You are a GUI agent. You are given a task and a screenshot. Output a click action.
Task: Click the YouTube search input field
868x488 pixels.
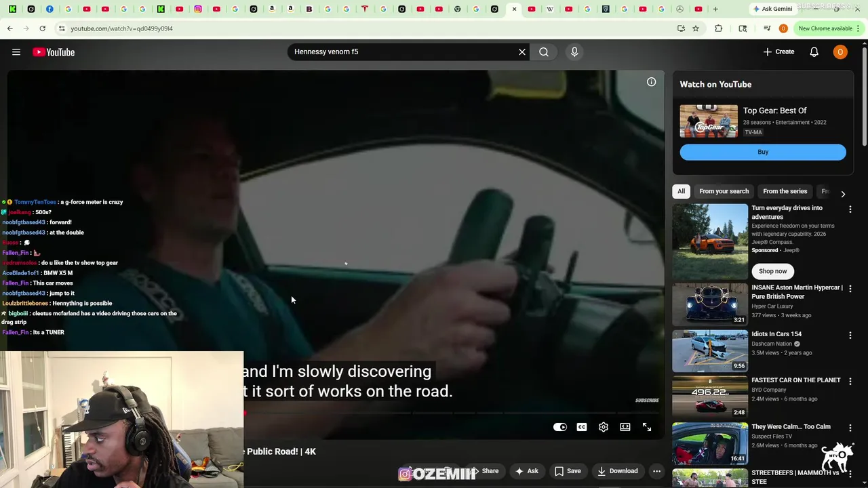coord(403,52)
